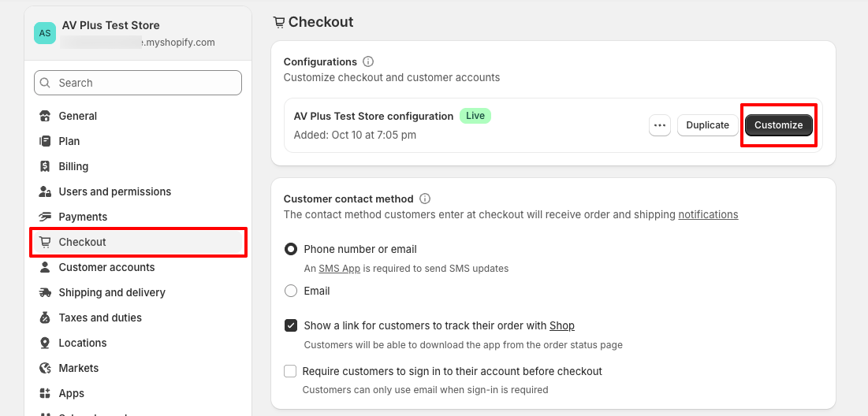Click into the settings Search field
Image resolution: width=868 pixels, height=416 pixels.
pos(138,83)
